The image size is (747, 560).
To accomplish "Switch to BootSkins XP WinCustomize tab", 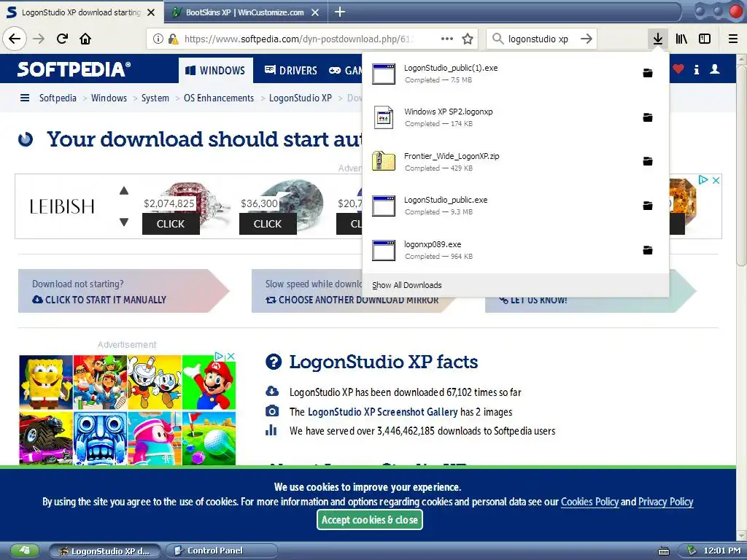I will [245, 12].
